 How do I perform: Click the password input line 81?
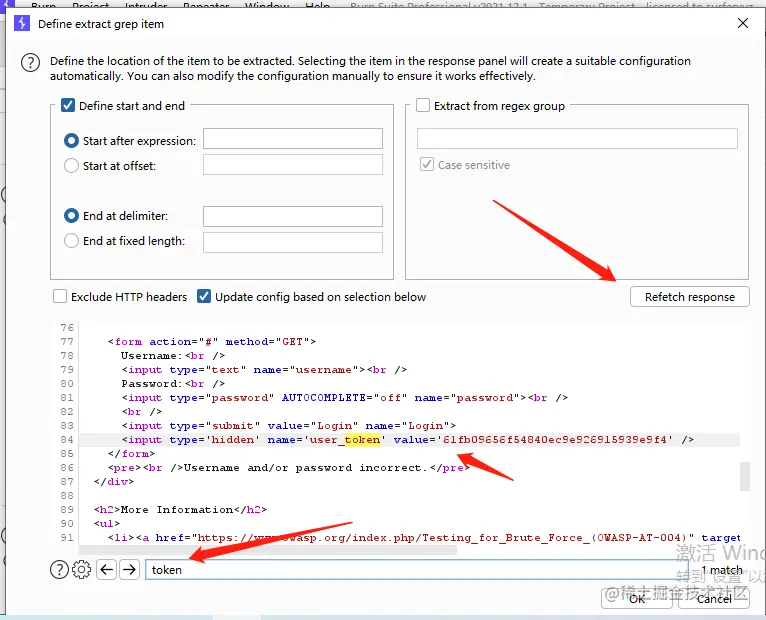click(344, 398)
